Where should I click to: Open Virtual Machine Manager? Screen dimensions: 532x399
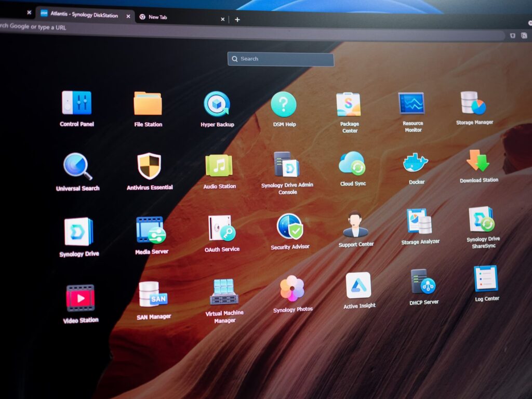[224, 292]
